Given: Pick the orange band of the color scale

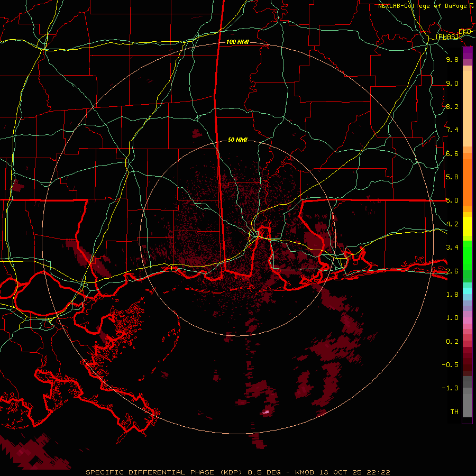Looking at the screenshot, I should point(467,182).
